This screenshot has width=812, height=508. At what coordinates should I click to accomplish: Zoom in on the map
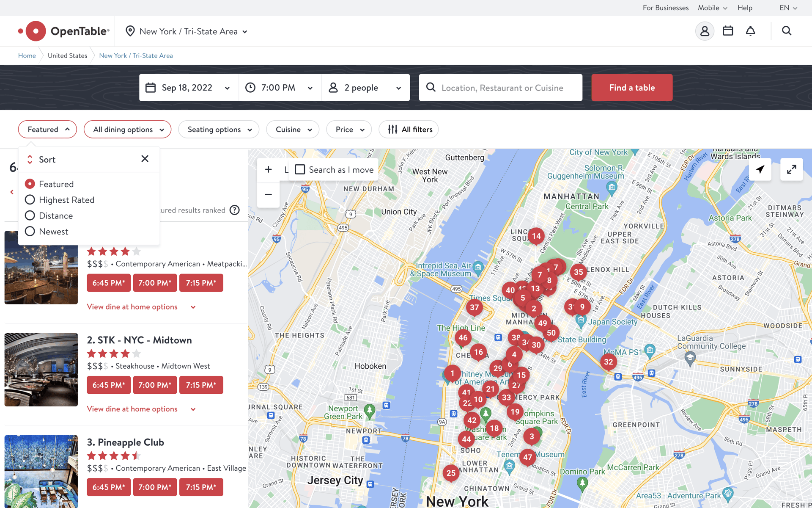[x=268, y=170]
